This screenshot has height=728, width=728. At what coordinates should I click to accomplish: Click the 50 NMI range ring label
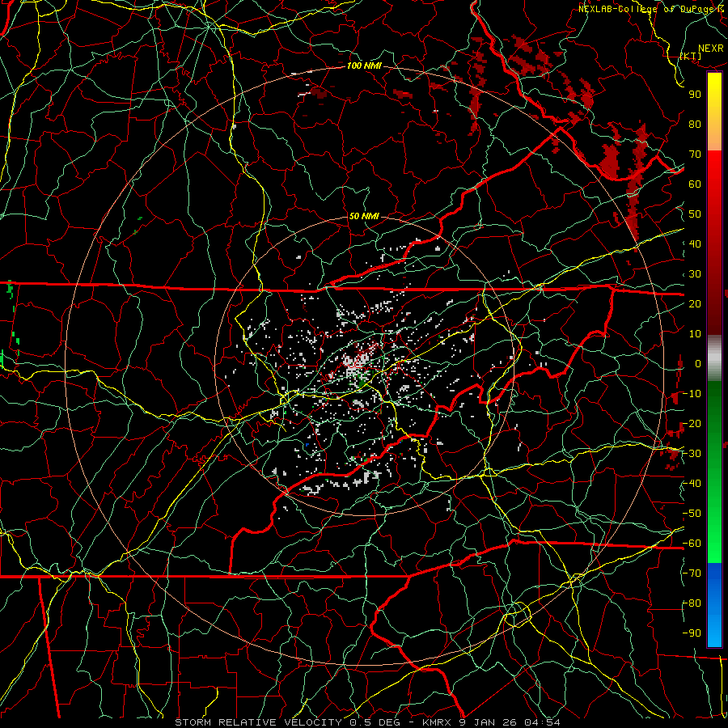(x=363, y=216)
